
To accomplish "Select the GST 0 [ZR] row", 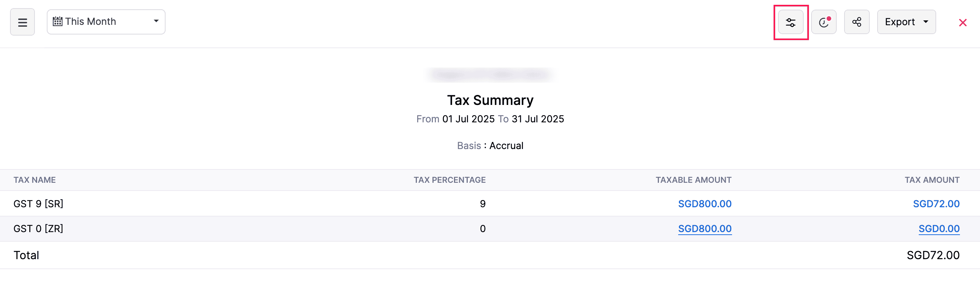I will tap(39, 228).
